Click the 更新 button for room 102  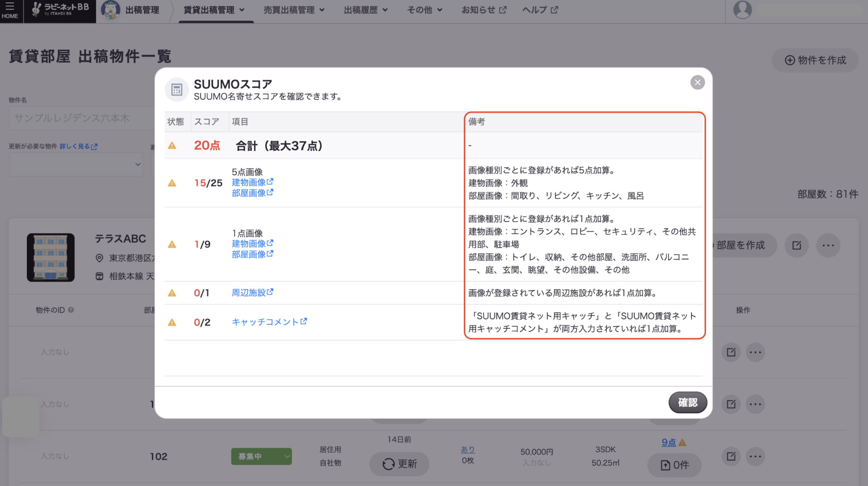coord(399,464)
